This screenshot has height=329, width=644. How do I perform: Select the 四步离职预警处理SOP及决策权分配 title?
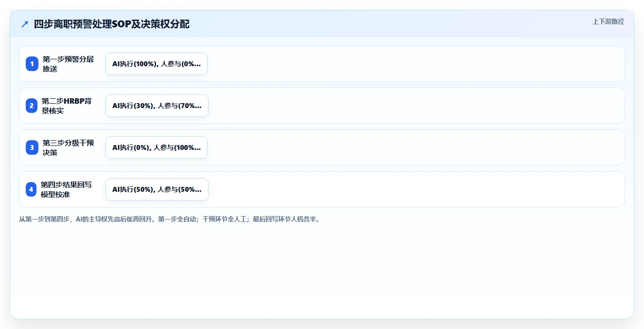coord(112,24)
